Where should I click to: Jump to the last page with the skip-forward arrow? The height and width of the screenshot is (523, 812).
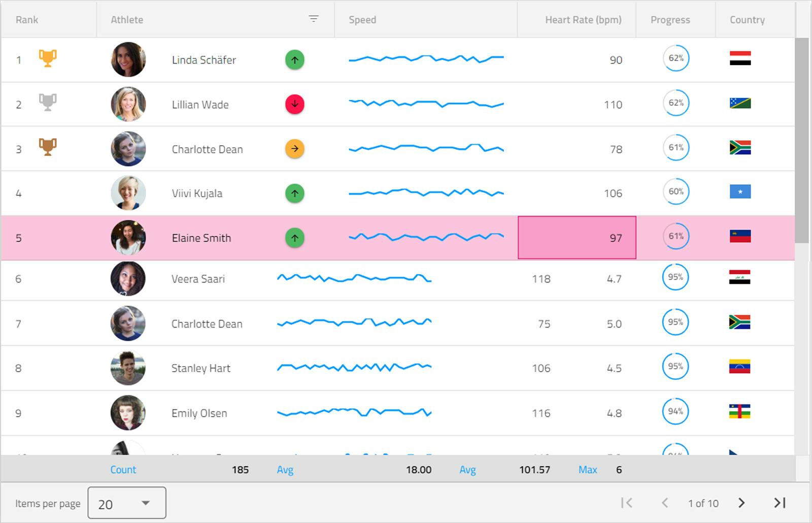click(x=778, y=503)
